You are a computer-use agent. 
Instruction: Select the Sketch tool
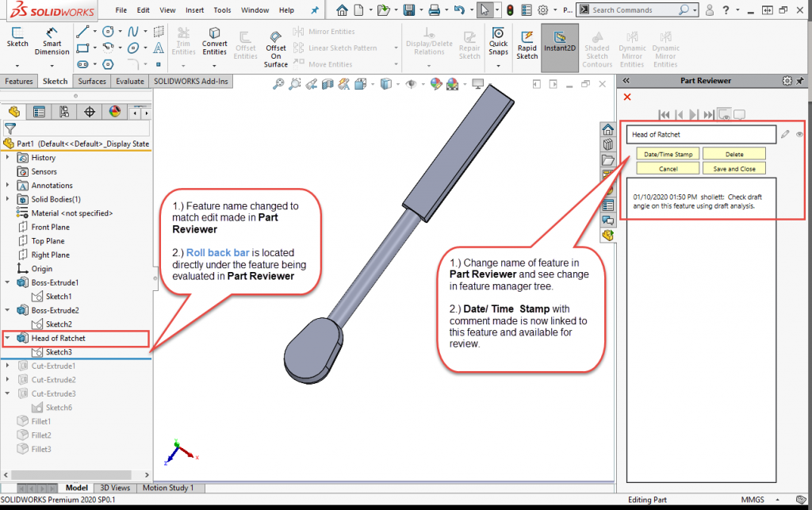(17, 37)
